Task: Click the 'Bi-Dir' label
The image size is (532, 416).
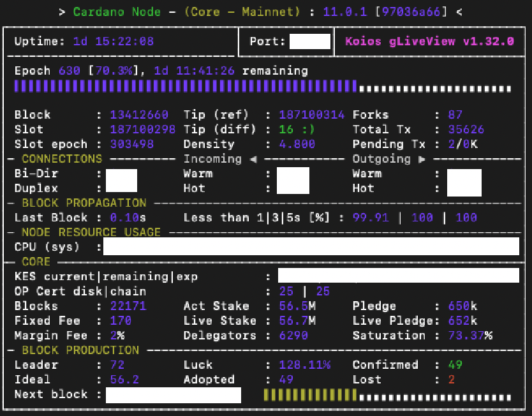Action: click(36, 174)
